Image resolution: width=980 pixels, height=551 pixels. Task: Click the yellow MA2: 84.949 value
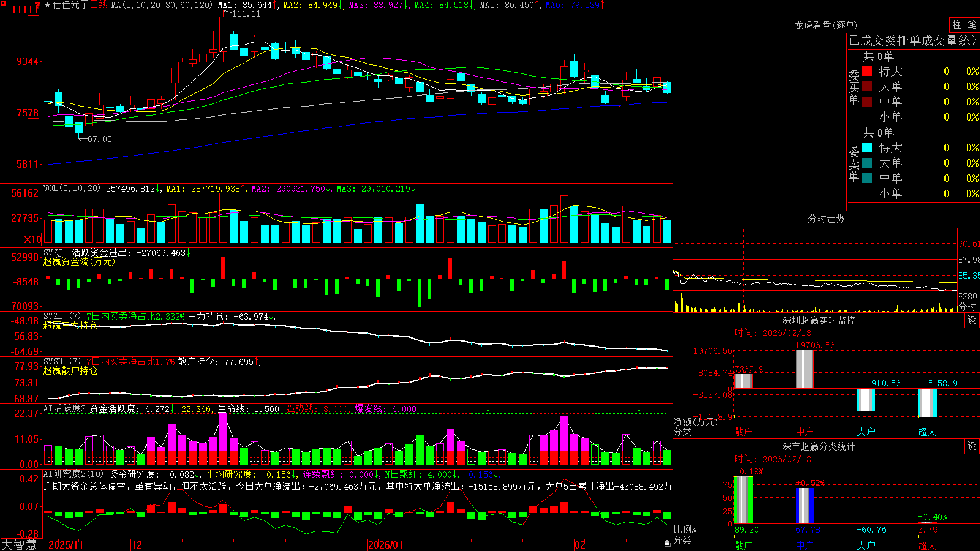[x=311, y=5]
